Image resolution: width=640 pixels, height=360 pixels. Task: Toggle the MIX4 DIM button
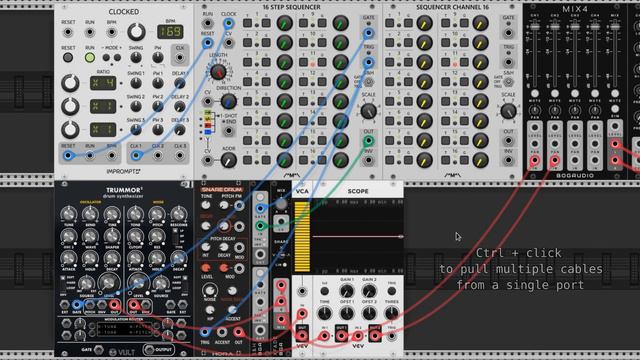[x=615, y=109]
